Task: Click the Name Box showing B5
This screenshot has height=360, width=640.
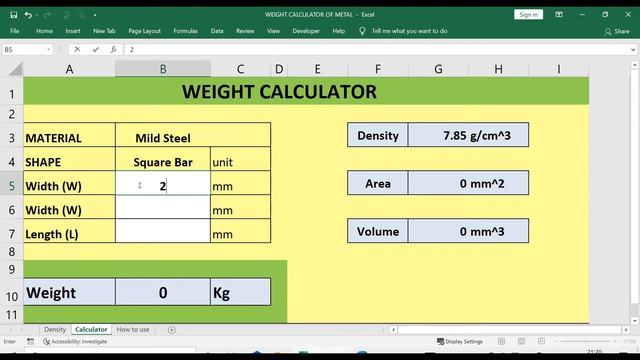Action: pos(23,50)
